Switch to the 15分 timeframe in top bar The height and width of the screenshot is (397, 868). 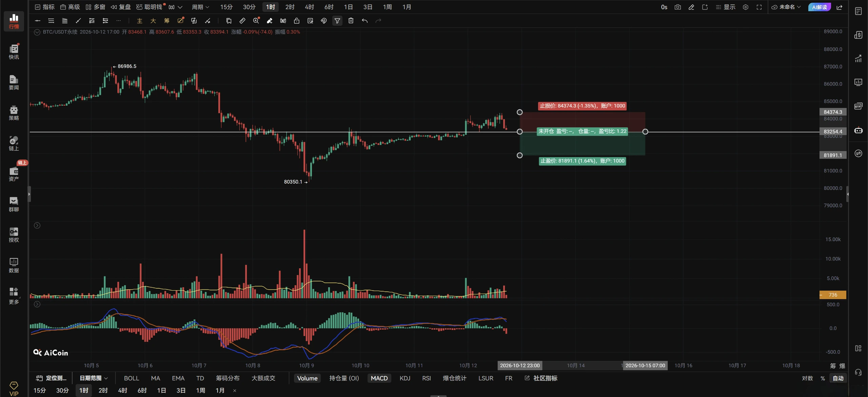pyautogui.click(x=226, y=7)
